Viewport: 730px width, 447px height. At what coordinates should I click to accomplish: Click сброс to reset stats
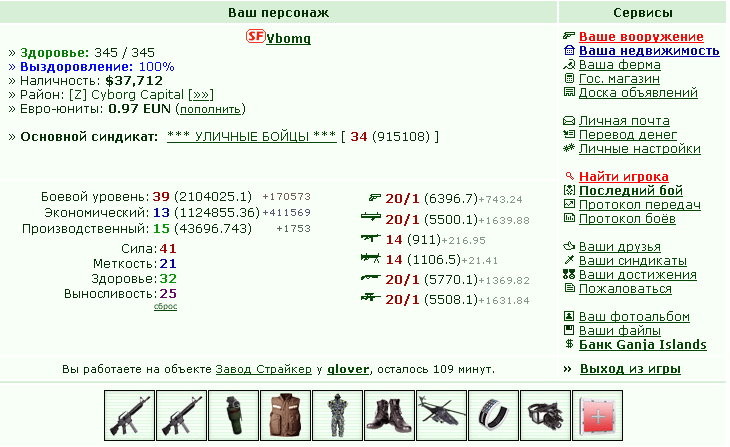pos(165,306)
